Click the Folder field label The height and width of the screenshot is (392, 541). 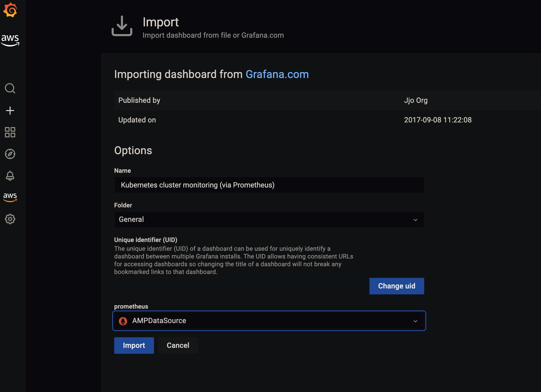tap(123, 205)
